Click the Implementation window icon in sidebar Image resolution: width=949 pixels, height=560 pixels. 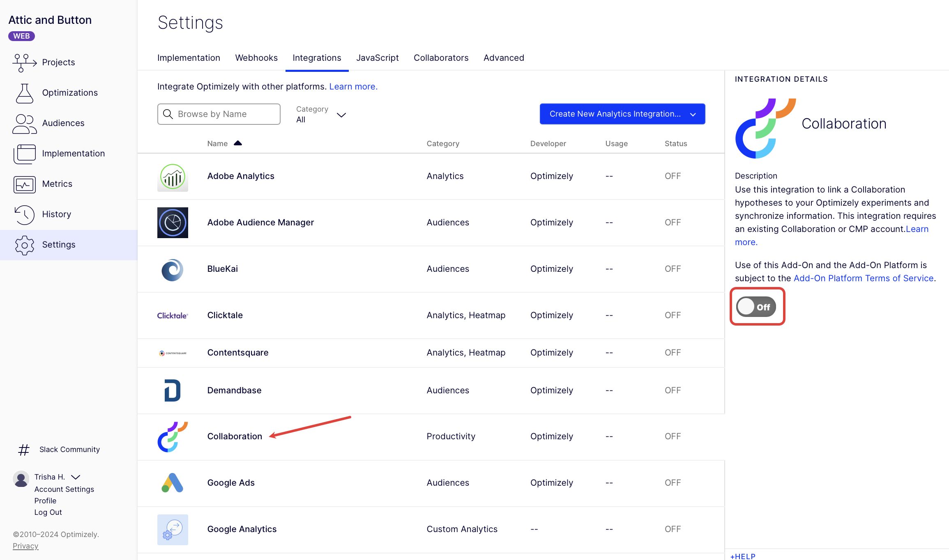click(25, 154)
